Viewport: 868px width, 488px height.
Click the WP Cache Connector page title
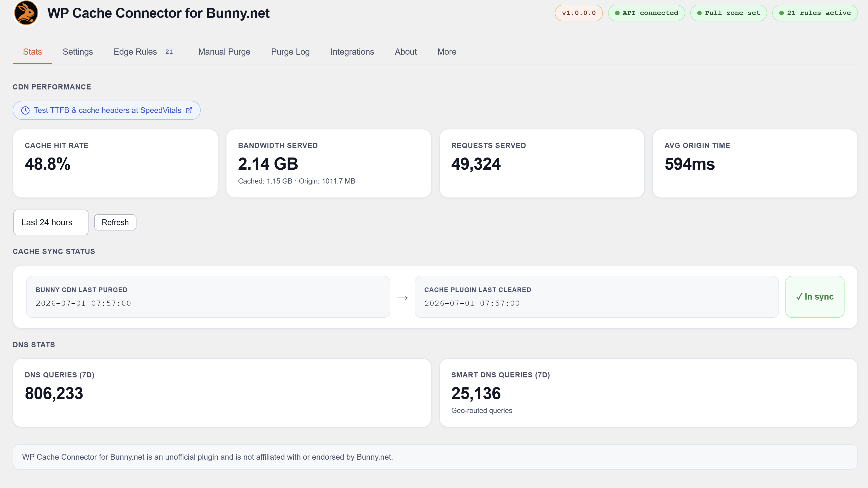[158, 13]
